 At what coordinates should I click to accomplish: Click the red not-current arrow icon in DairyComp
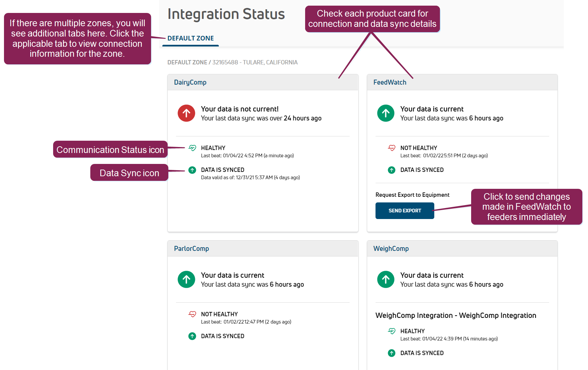[186, 113]
